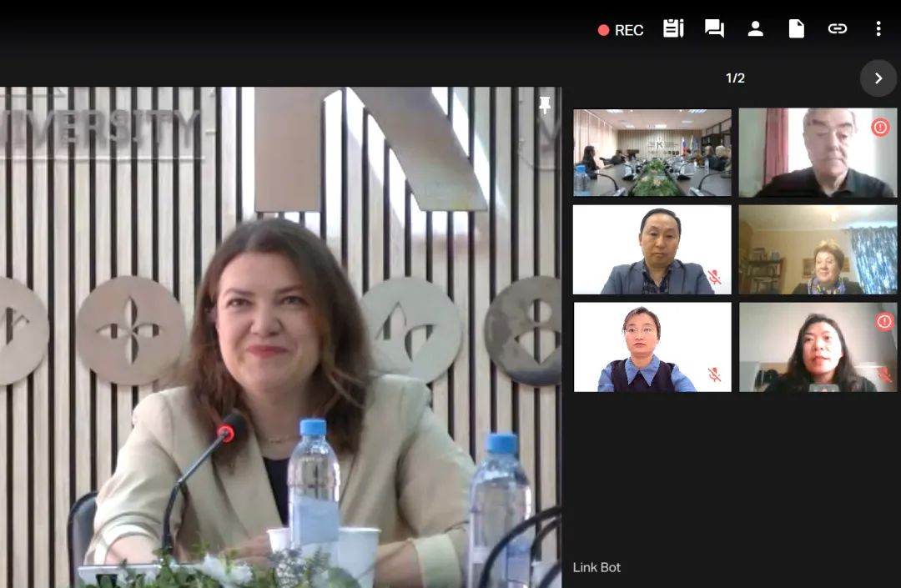The image size is (901, 588).
Task: Click muted mic icon on glasses woman's tile
Action: 714,374
